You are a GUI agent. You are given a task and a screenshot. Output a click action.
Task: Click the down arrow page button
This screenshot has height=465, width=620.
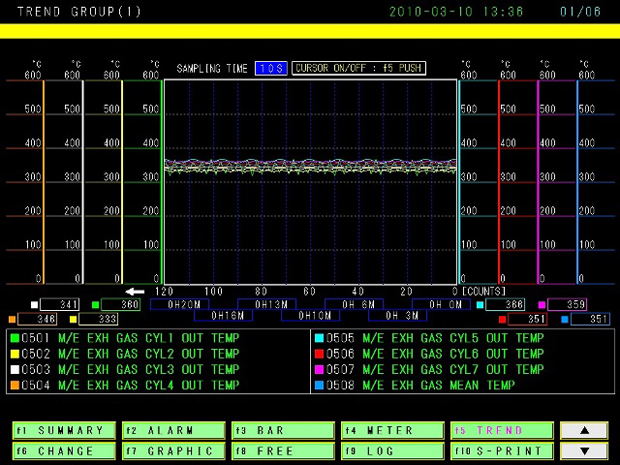[x=584, y=451]
